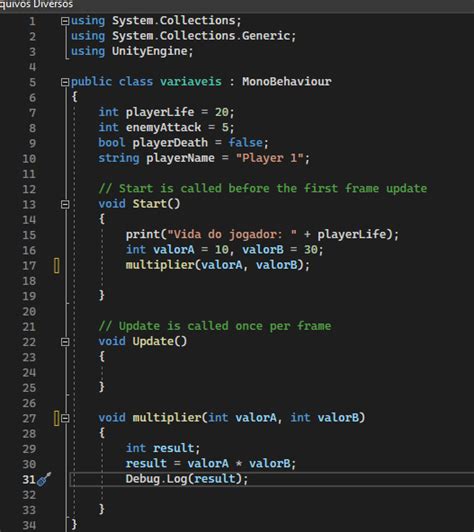Collapse the Update method at line 22
The width and height of the screenshot is (474, 532).
tap(65, 342)
